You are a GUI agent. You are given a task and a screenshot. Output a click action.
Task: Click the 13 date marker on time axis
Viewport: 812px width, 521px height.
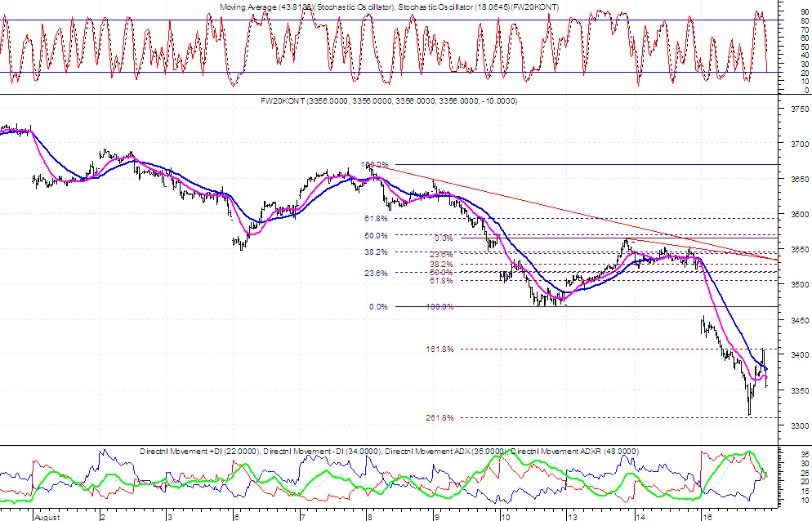click(x=574, y=517)
